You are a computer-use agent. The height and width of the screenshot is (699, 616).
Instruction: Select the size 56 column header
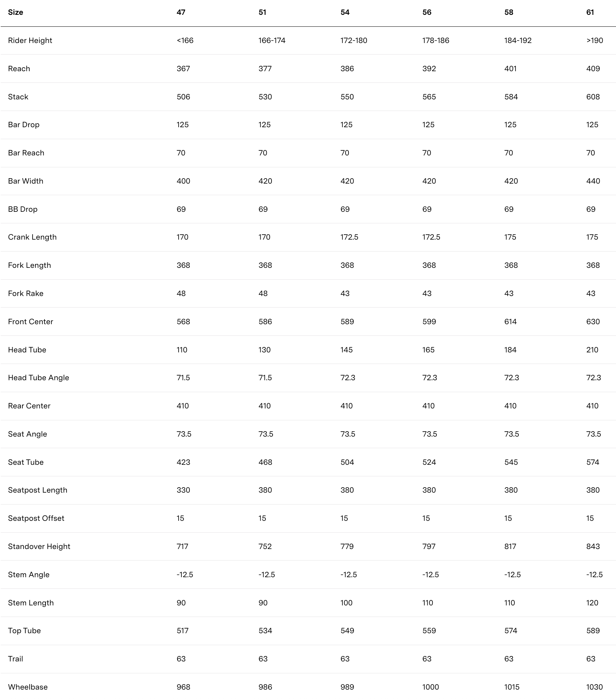point(427,12)
